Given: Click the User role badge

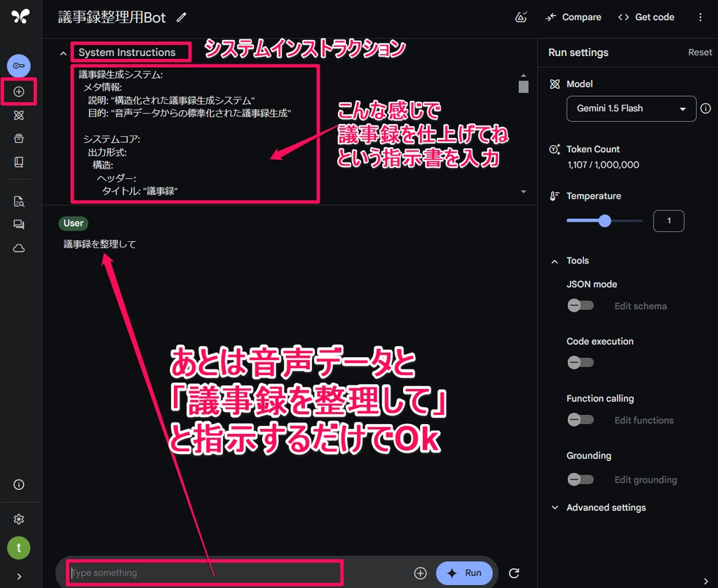Looking at the screenshot, I should coord(73,223).
